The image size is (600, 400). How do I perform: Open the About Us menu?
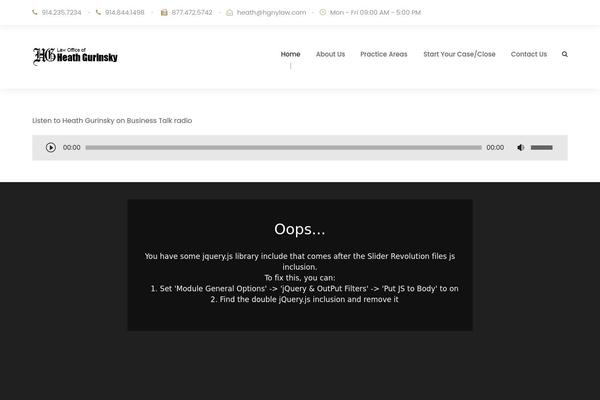point(330,54)
